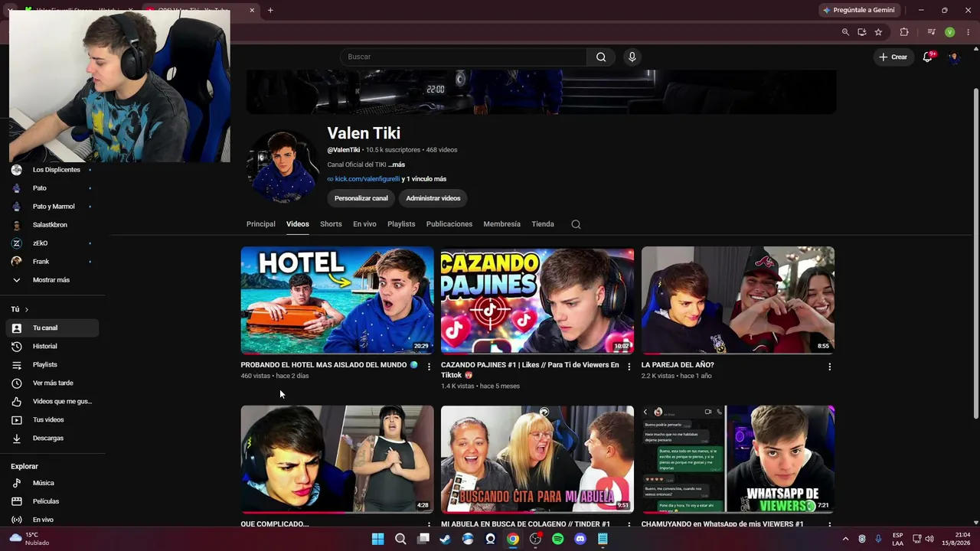
Task: Open Steam from the taskbar
Action: click(x=445, y=539)
